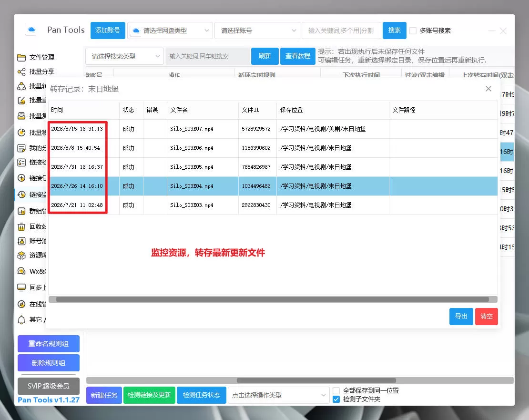Select the Silo_S03E06.mp4 row
The height and width of the screenshot is (420, 529).
pyautogui.click(x=273, y=148)
